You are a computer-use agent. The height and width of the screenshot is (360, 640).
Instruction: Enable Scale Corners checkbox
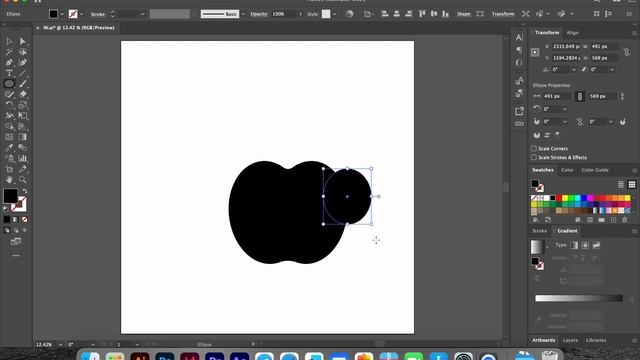point(534,148)
